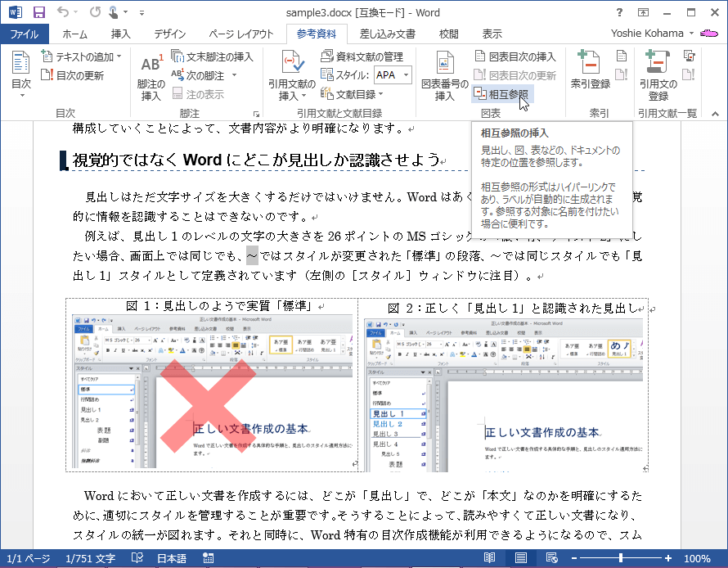
Task: Switch to Web Layout view
Action: click(x=551, y=558)
